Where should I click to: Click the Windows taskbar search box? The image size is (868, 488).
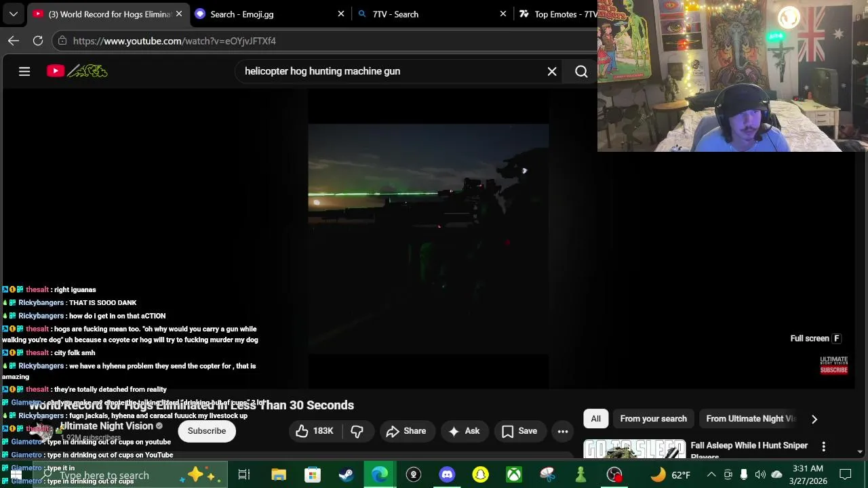coord(129,475)
